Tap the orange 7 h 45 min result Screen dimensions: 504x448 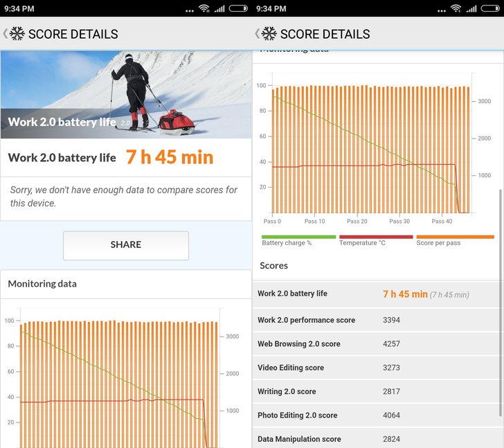[x=170, y=157]
